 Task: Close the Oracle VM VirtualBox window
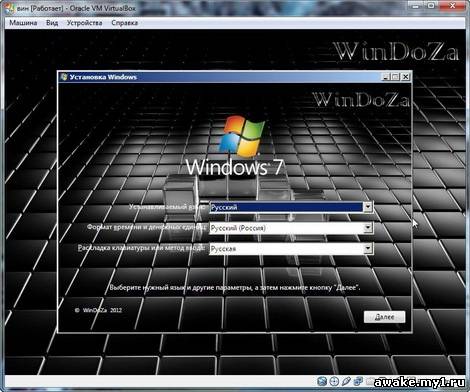(453, 5)
